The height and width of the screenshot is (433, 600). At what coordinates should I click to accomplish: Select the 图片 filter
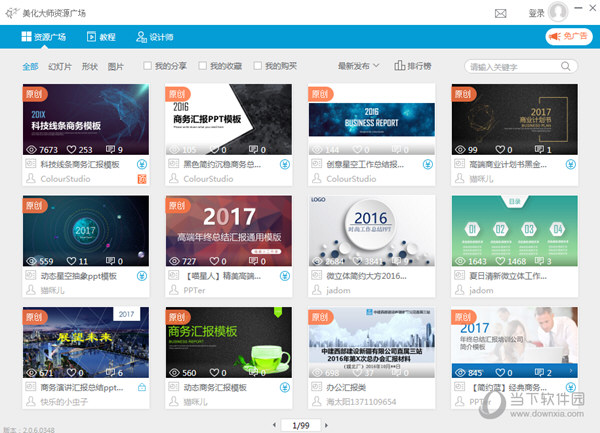point(116,67)
